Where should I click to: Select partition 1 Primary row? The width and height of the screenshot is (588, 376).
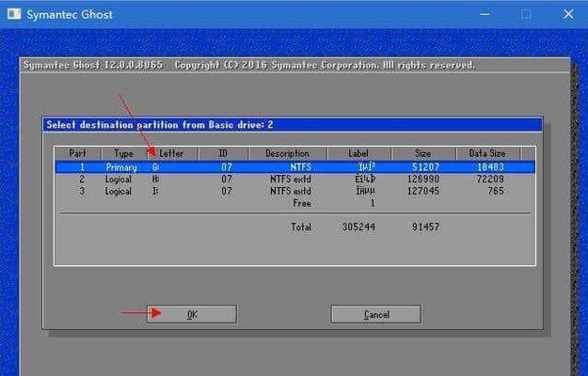tap(294, 167)
